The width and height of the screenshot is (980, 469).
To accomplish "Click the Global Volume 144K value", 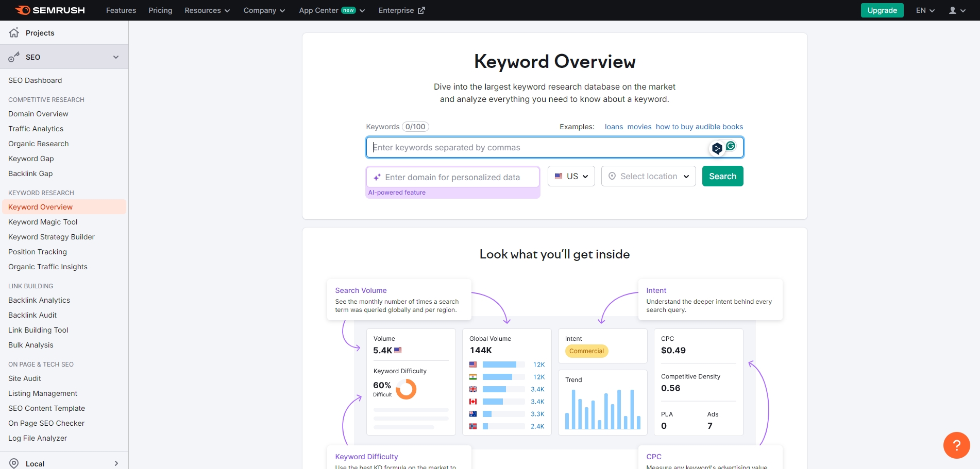I will pyautogui.click(x=481, y=350).
